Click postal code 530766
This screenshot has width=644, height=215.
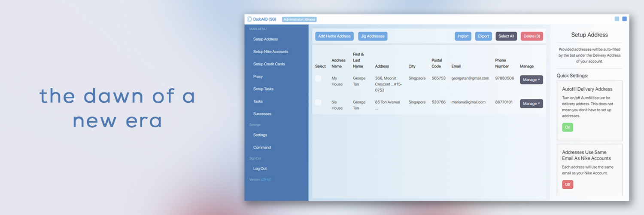(438, 102)
